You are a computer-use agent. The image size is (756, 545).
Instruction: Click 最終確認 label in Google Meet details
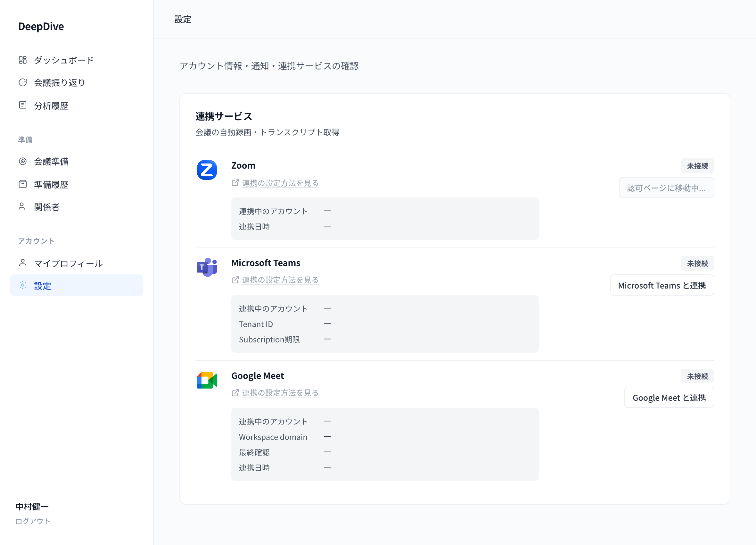pyautogui.click(x=254, y=452)
